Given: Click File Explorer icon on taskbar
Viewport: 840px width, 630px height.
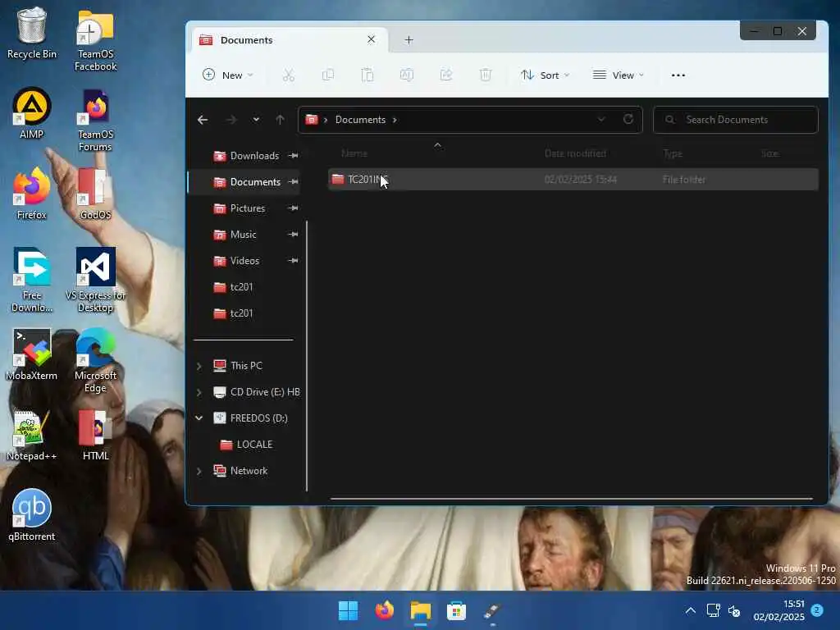Looking at the screenshot, I should (x=421, y=610).
